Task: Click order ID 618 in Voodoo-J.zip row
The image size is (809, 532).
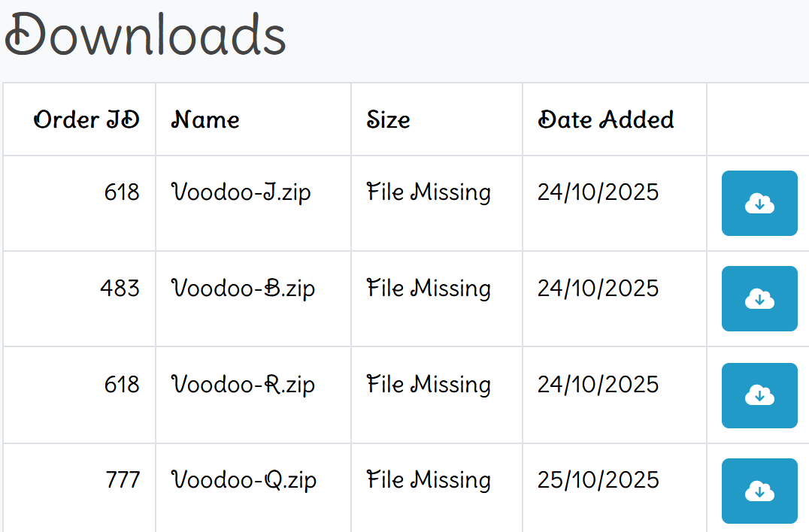Action: point(122,192)
